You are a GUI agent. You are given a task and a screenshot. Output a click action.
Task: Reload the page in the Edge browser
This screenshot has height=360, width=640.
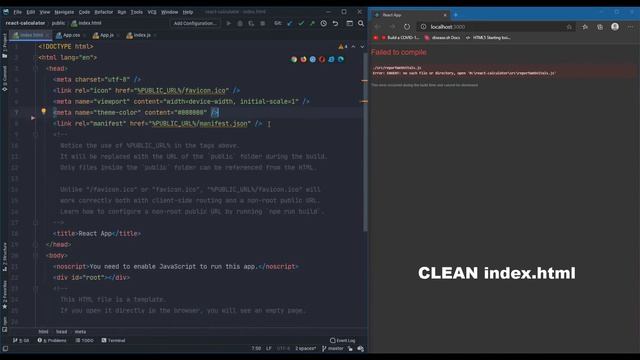(407, 27)
